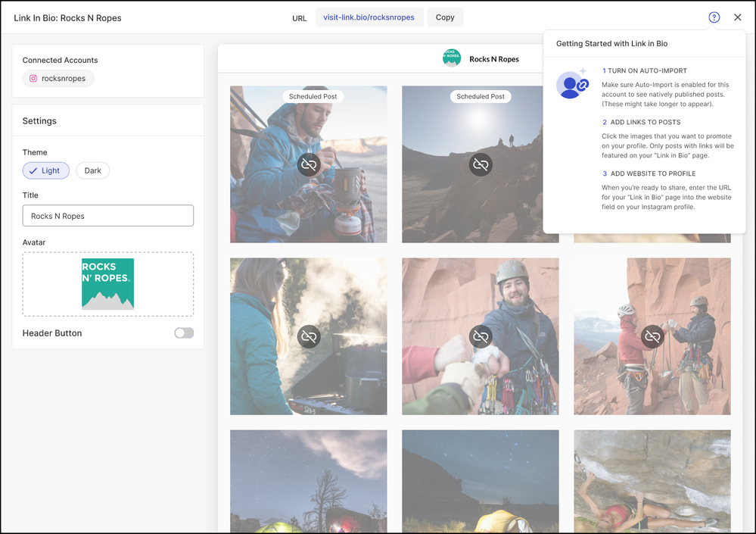
Task: Click the 'Getting Started with Link in Bio' heading
Action: click(x=612, y=43)
